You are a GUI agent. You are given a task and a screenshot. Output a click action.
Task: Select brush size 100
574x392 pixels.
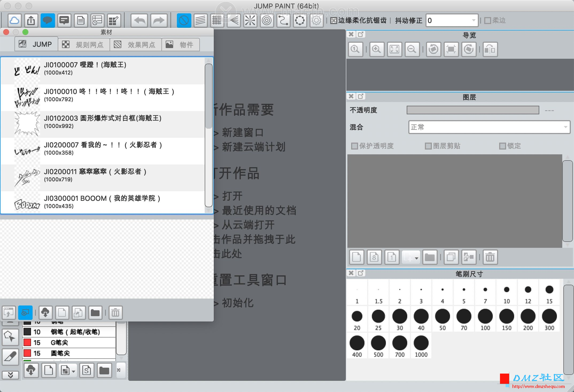[x=485, y=319]
